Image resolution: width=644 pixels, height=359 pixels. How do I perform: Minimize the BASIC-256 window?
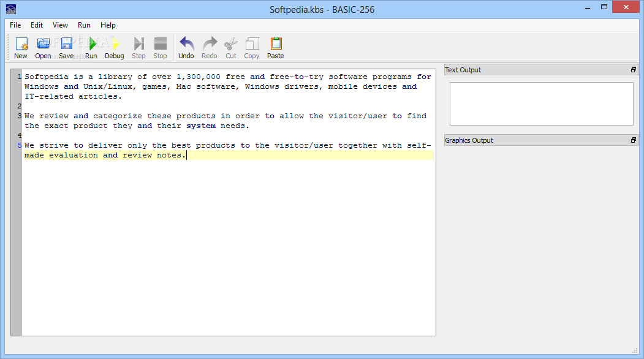pyautogui.click(x=588, y=7)
